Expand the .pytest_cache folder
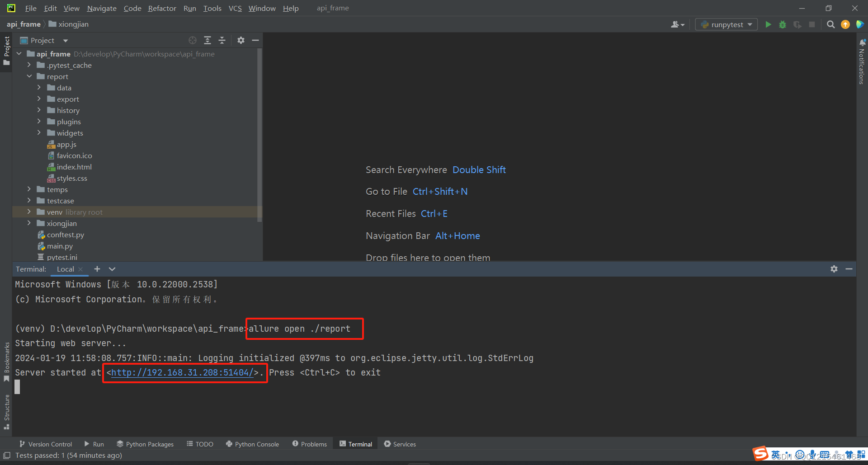868x465 pixels. (29, 65)
